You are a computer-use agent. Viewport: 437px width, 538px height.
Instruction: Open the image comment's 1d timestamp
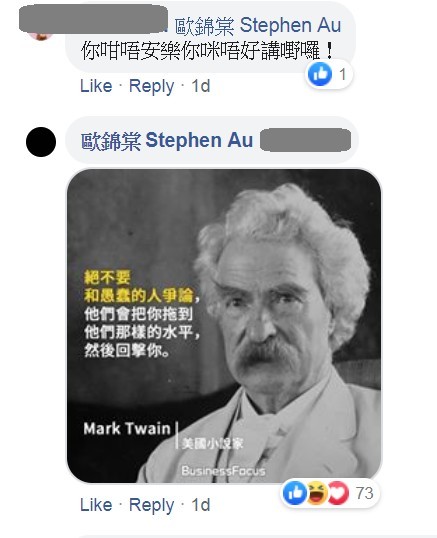point(200,505)
